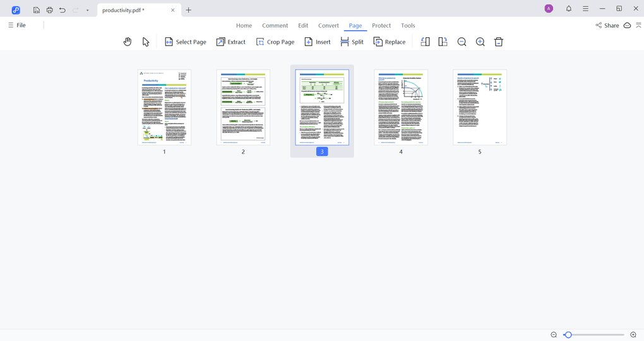Switch to the Comment tab
Viewport: 644px width, 341px height.
pos(275,25)
